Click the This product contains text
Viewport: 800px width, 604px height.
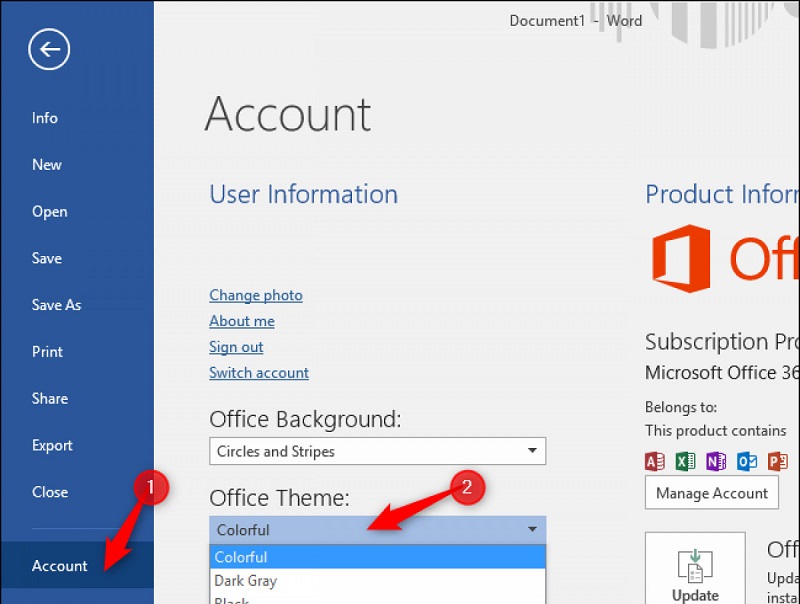click(x=715, y=431)
